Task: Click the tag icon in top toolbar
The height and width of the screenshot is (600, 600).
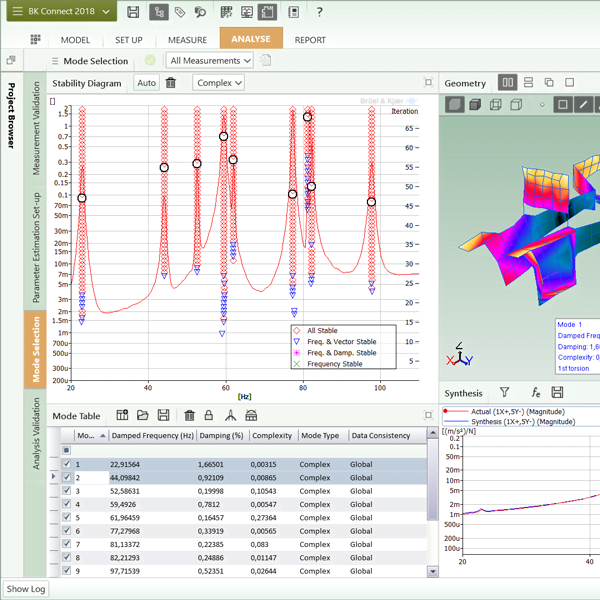Action: point(179,12)
